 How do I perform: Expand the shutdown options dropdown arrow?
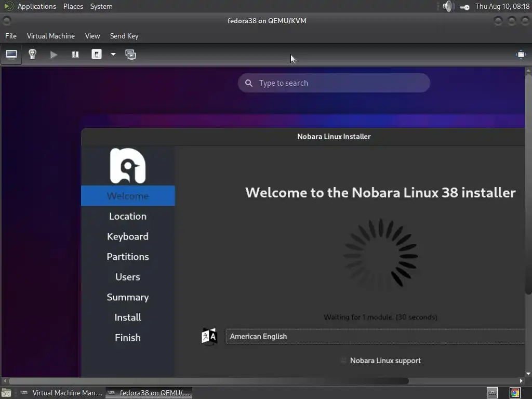[x=113, y=54]
